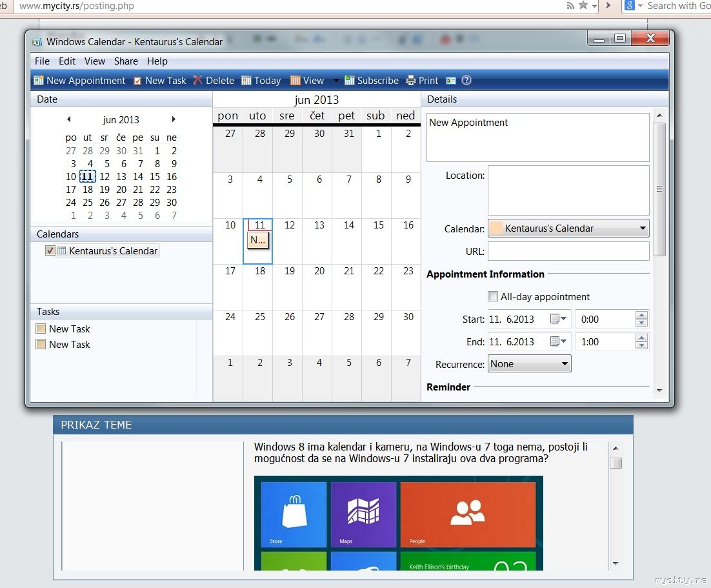
Task: Click the Print printer icon
Action: 411,80
